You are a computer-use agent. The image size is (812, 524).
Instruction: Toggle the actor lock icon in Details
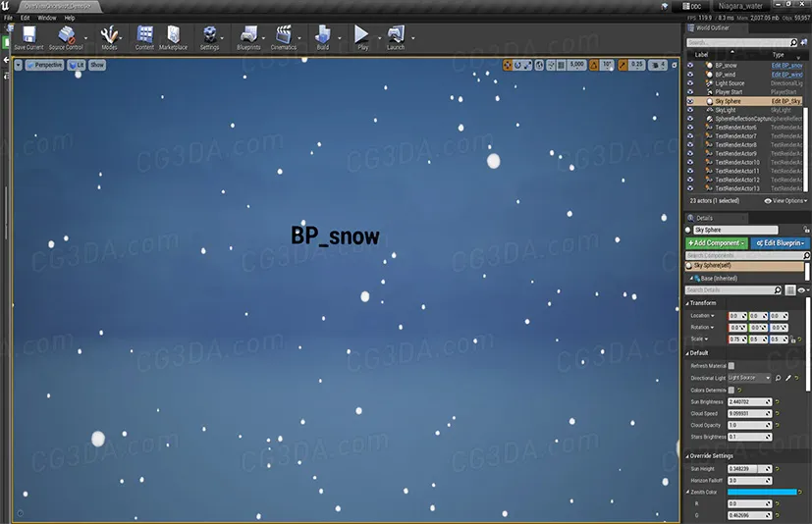point(806,230)
